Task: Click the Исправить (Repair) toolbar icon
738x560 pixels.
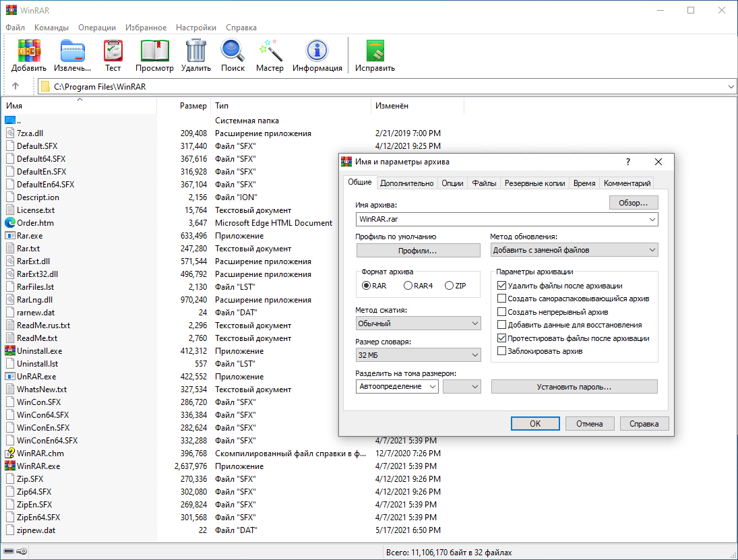Action: coord(375,55)
